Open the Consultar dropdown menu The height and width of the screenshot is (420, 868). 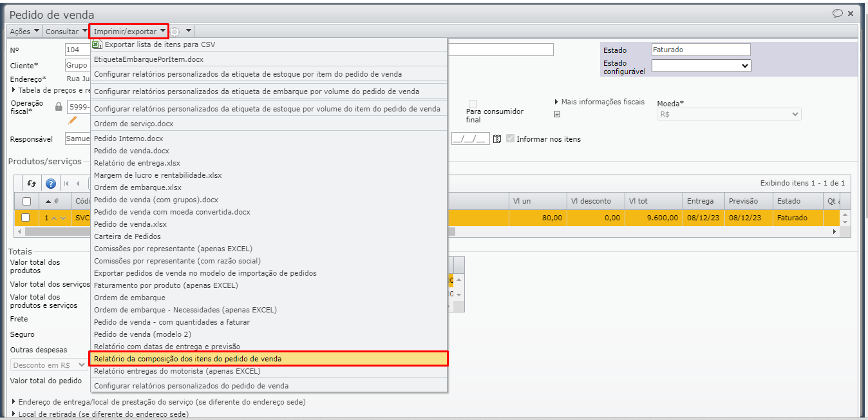coord(66,31)
